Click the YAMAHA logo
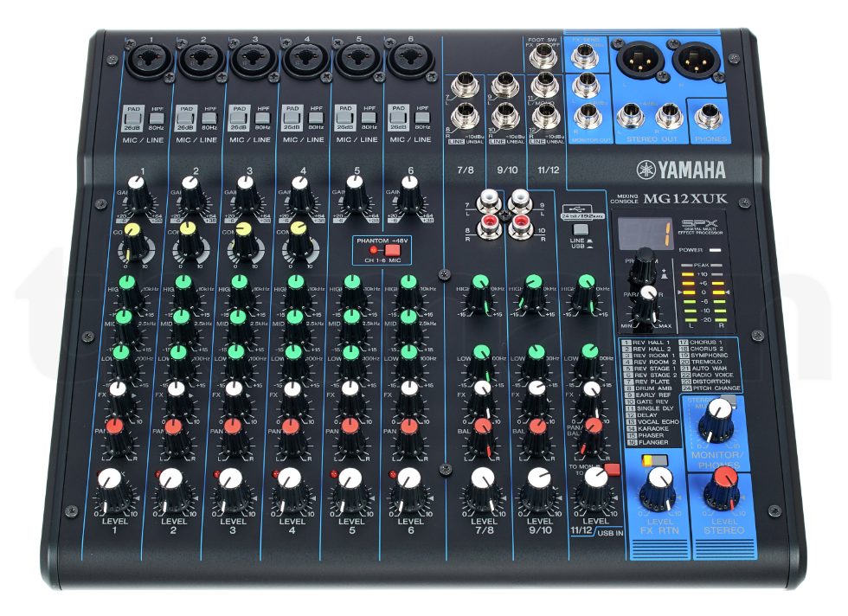This screenshot has width=848, height=616. [x=682, y=170]
